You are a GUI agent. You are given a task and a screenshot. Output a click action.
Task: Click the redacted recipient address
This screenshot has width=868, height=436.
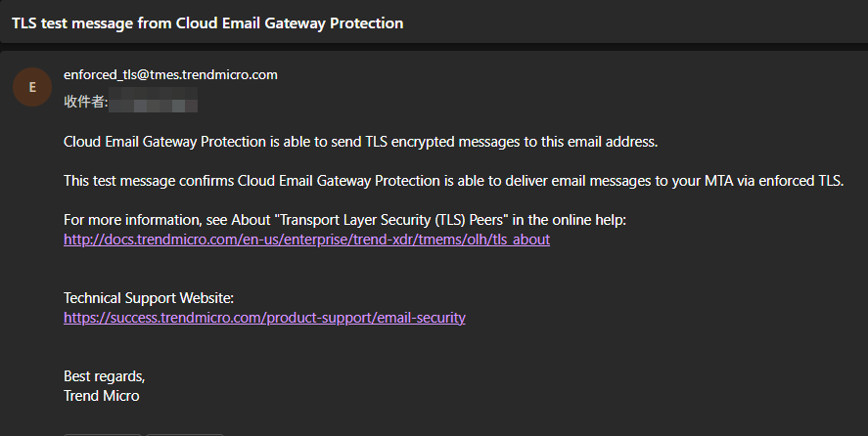click(x=154, y=101)
